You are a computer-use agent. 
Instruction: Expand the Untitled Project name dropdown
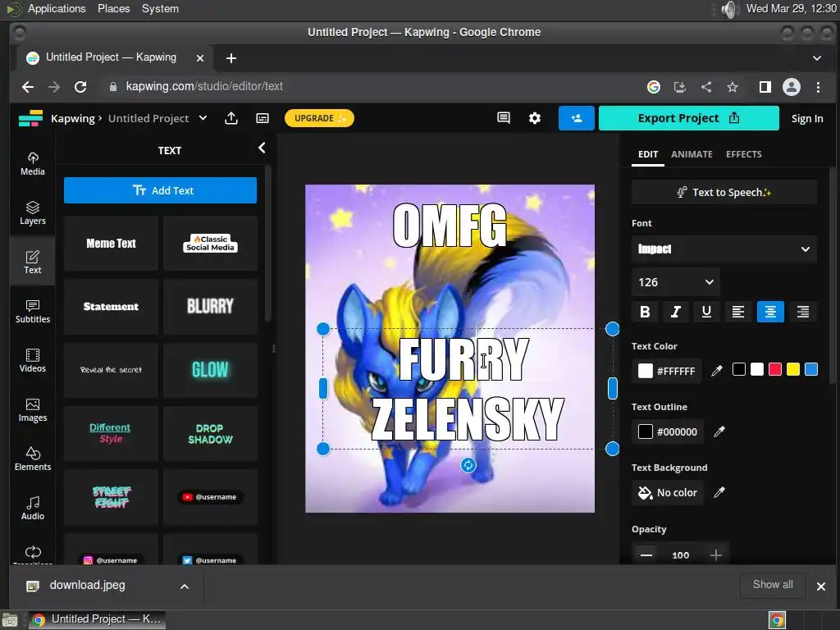(203, 118)
